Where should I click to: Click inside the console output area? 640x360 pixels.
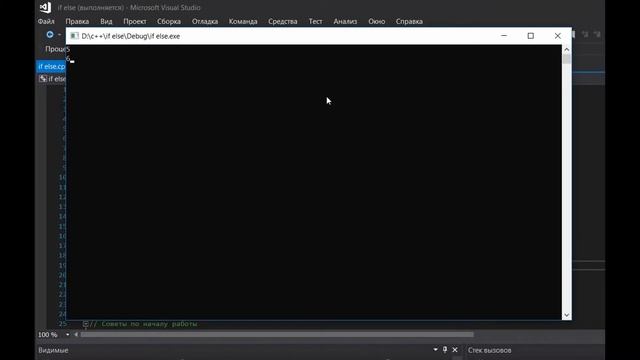pyautogui.click(x=314, y=182)
